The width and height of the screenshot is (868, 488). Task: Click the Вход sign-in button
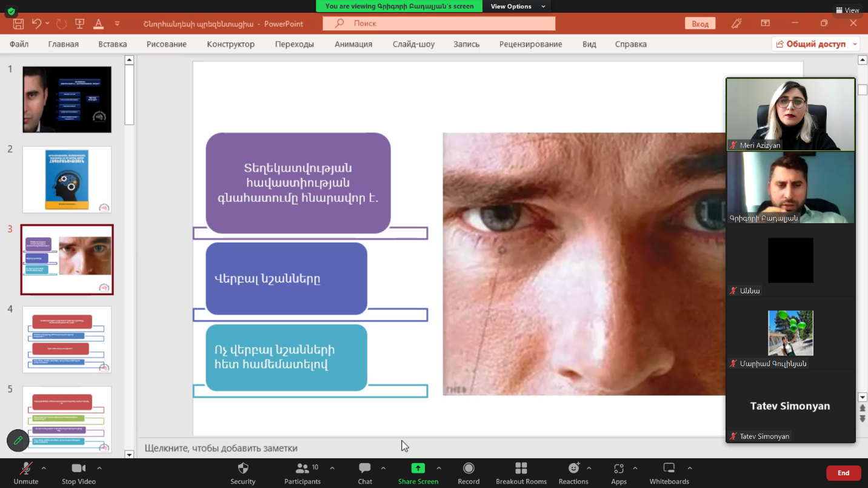(x=700, y=24)
